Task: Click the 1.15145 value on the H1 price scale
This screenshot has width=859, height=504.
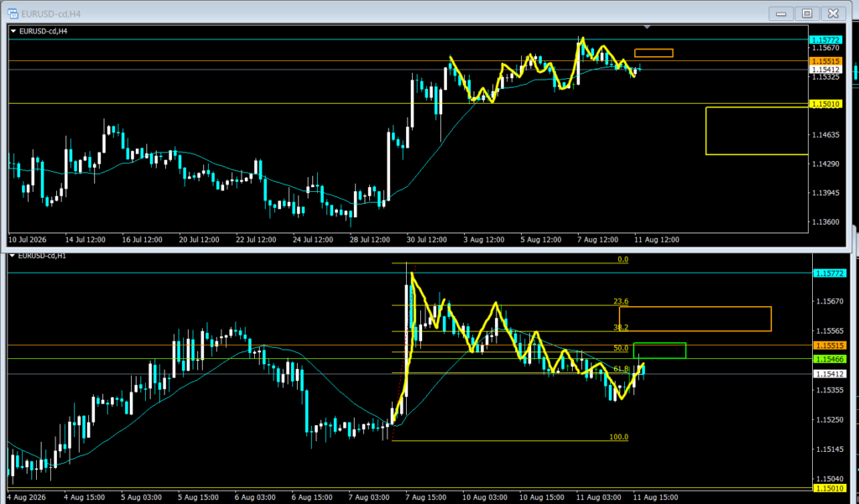Action: (830, 449)
